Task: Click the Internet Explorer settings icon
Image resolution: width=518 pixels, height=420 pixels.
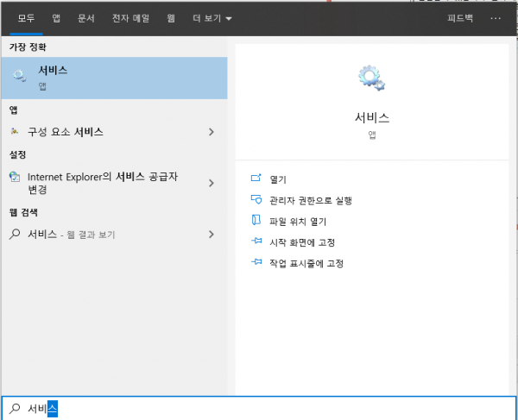Action: (15, 177)
